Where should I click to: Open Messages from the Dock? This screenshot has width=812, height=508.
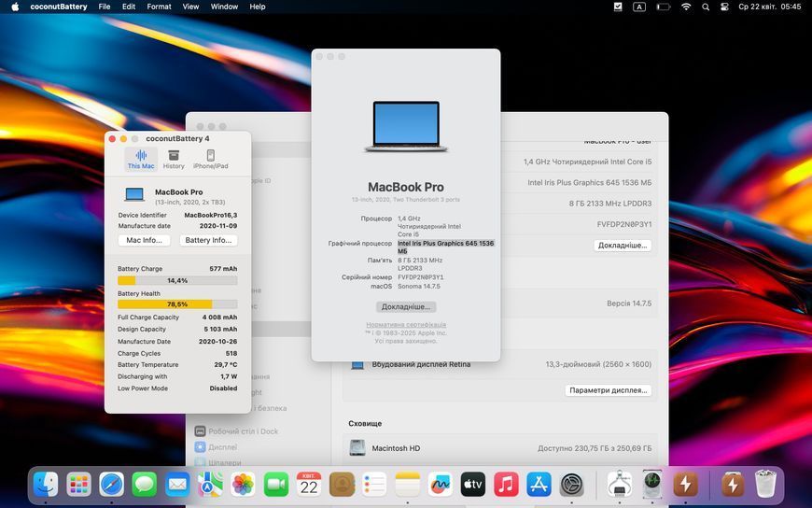[145, 486]
